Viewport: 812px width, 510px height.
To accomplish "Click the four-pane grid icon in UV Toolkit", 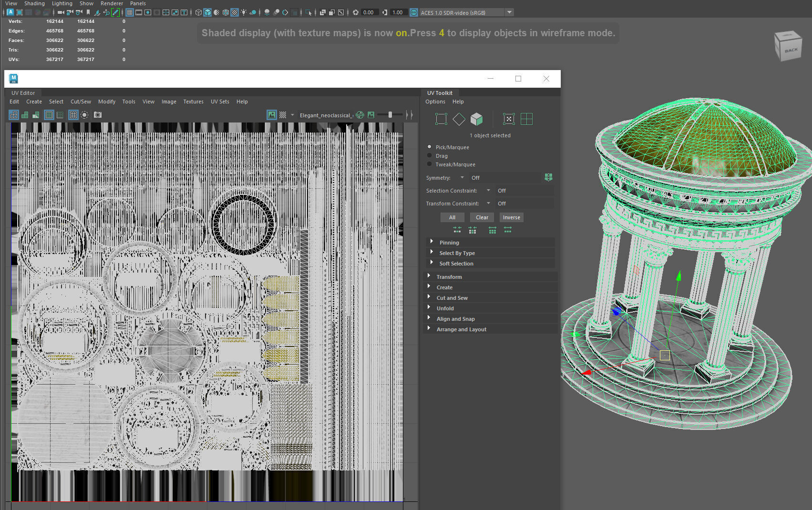I will [x=526, y=119].
